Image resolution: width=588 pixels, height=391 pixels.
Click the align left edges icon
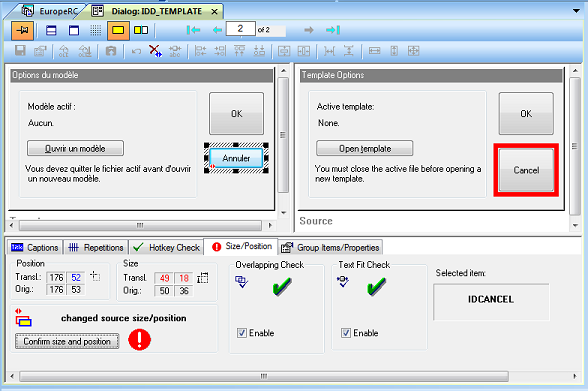[x=200, y=51]
